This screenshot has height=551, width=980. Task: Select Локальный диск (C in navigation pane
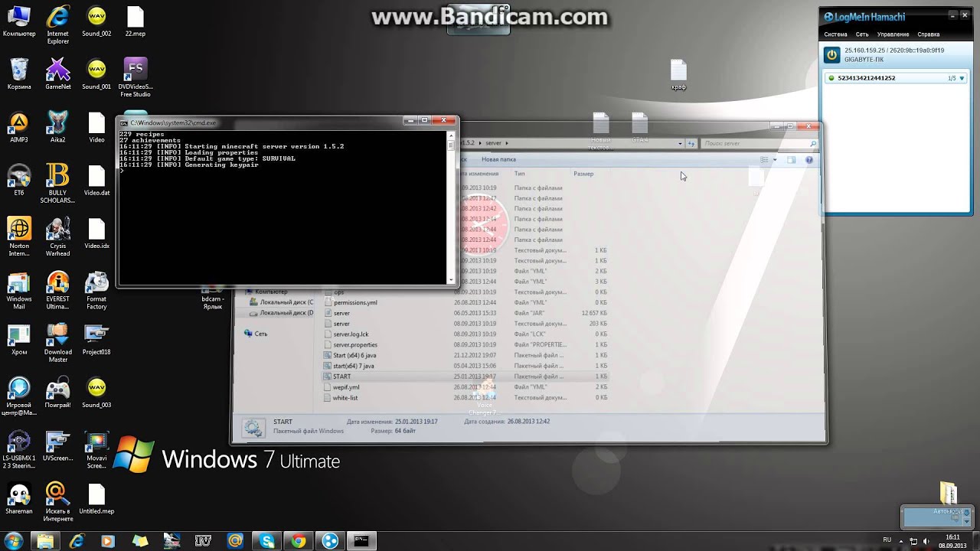point(282,302)
